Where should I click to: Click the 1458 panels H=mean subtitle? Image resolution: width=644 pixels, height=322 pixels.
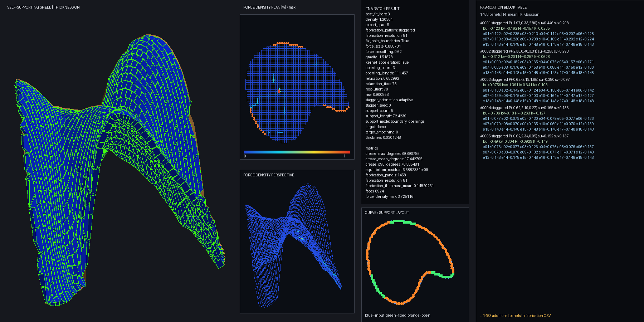coord(509,14)
